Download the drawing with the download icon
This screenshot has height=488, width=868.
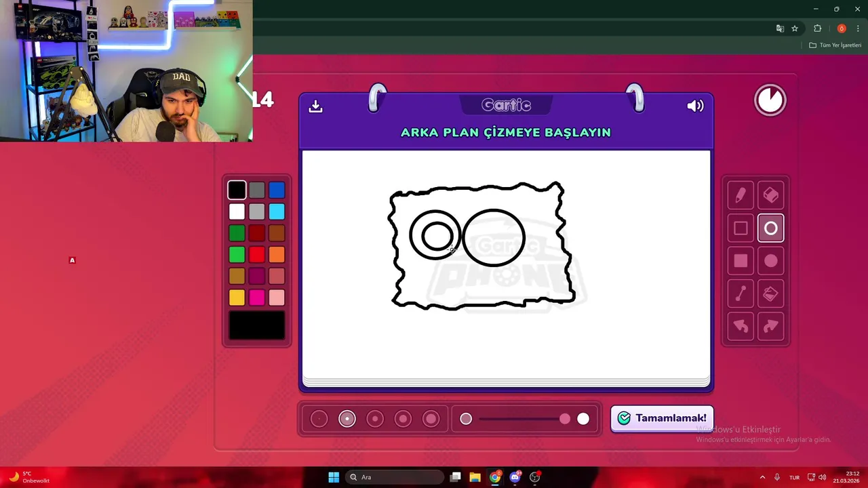[315, 106]
